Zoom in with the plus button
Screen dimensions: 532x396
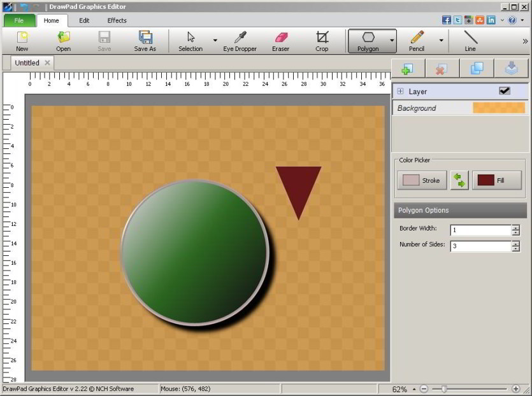(515, 389)
